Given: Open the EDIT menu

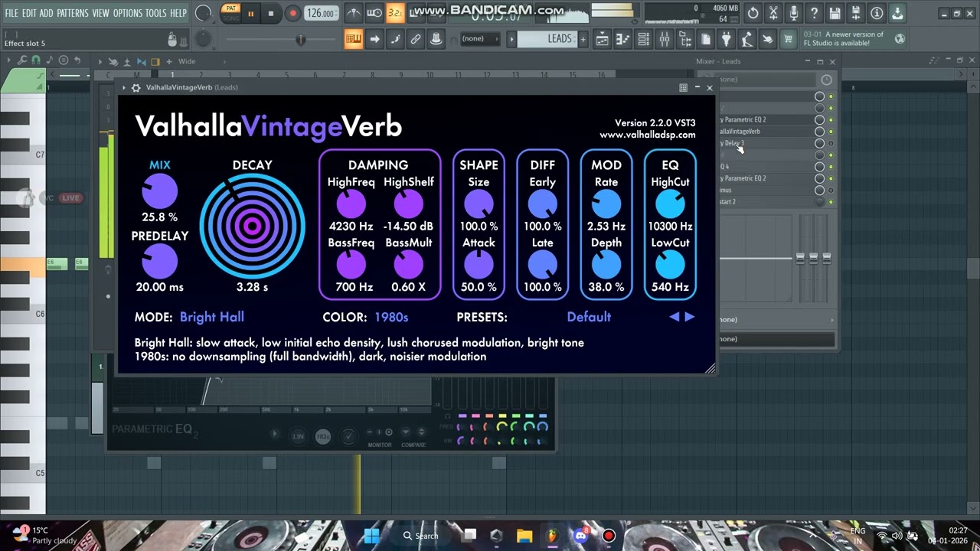Looking at the screenshot, I should 29,13.
